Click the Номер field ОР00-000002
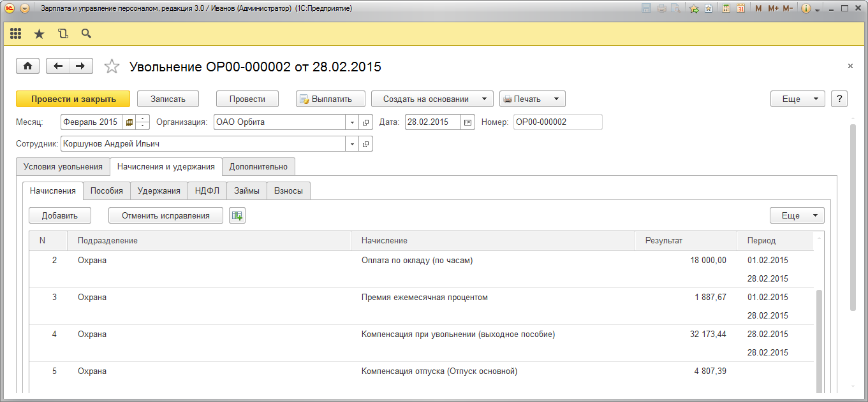Viewport: 868px width, 402px height. 557,122
